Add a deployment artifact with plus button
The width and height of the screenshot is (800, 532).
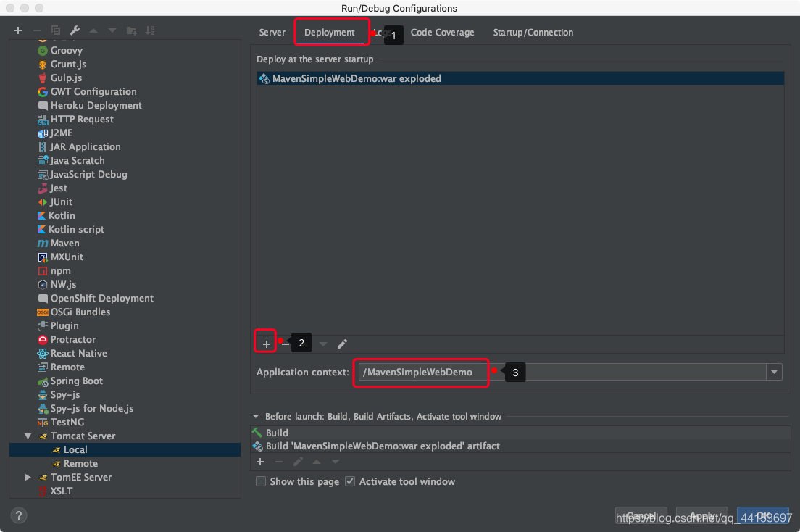266,344
